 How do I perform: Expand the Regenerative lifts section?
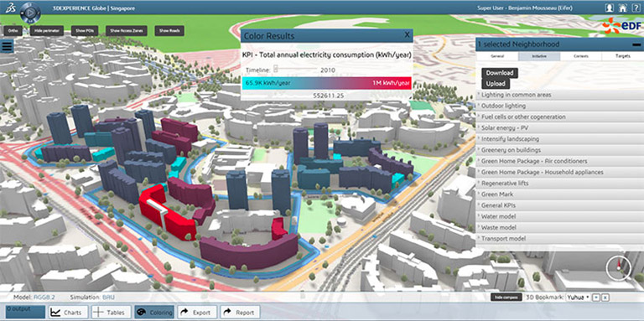558,183
